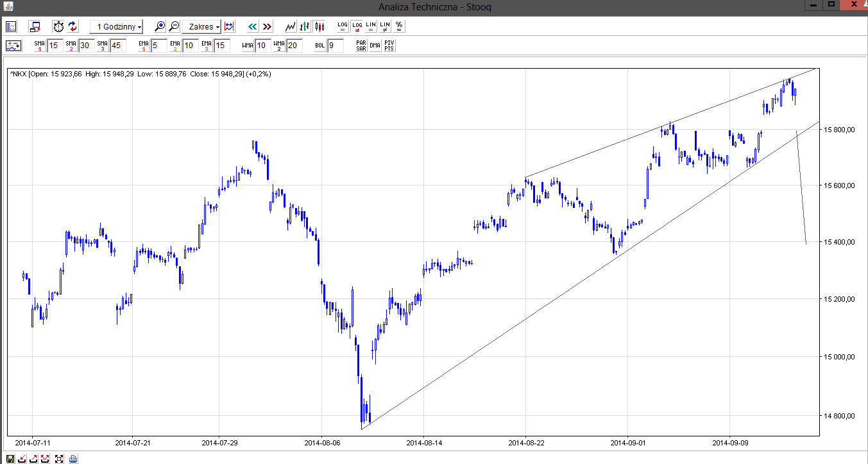Enable the DMA indicator
868x464 pixels.
(x=375, y=46)
